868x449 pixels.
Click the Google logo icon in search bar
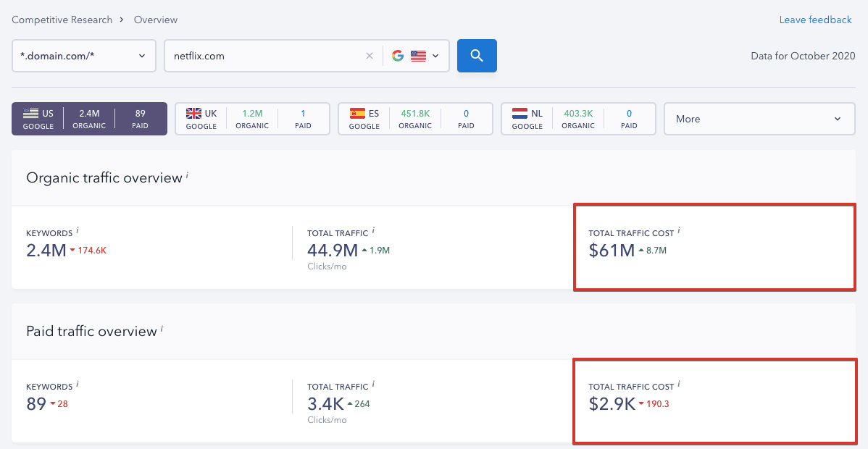[398, 56]
